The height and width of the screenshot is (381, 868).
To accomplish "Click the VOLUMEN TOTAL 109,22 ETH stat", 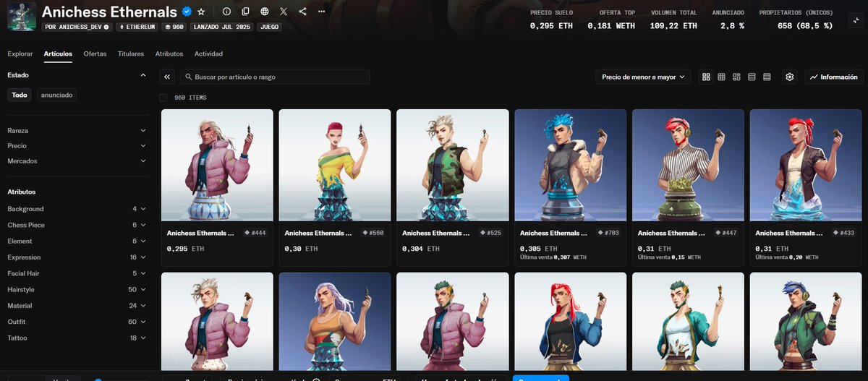I will pos(673,20).
